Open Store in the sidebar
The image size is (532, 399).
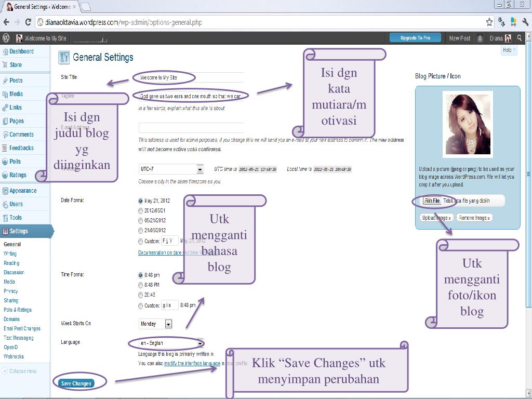click(16, 65)
